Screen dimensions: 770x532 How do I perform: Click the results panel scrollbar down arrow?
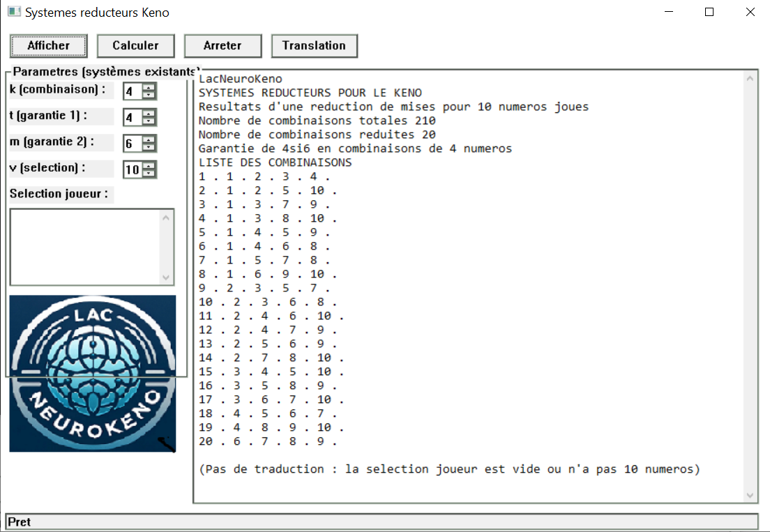click(750, 495)
